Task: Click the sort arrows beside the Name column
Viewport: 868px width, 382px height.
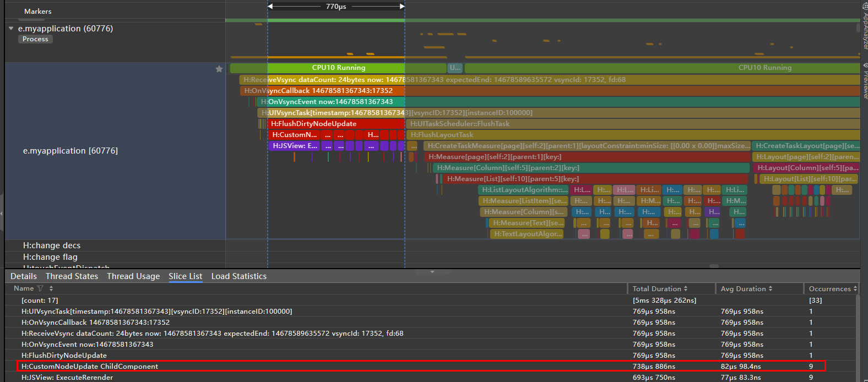Action: click(51, 288)
